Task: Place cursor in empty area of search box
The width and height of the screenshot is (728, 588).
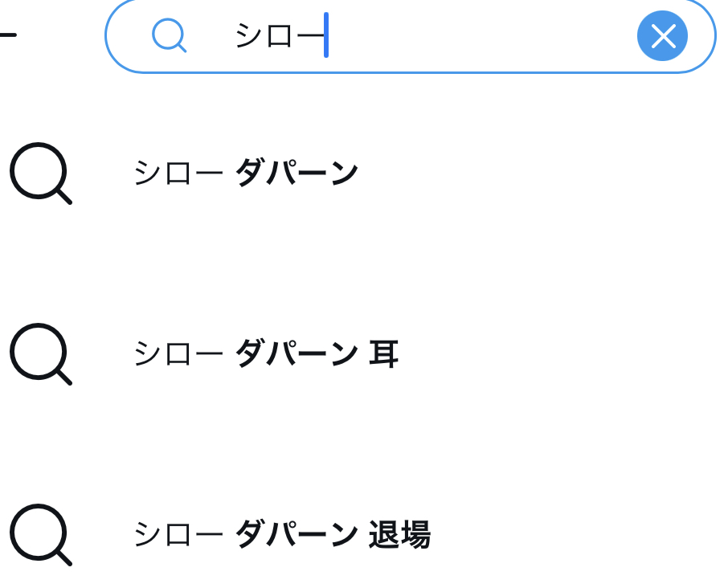Action: point(482,36)
